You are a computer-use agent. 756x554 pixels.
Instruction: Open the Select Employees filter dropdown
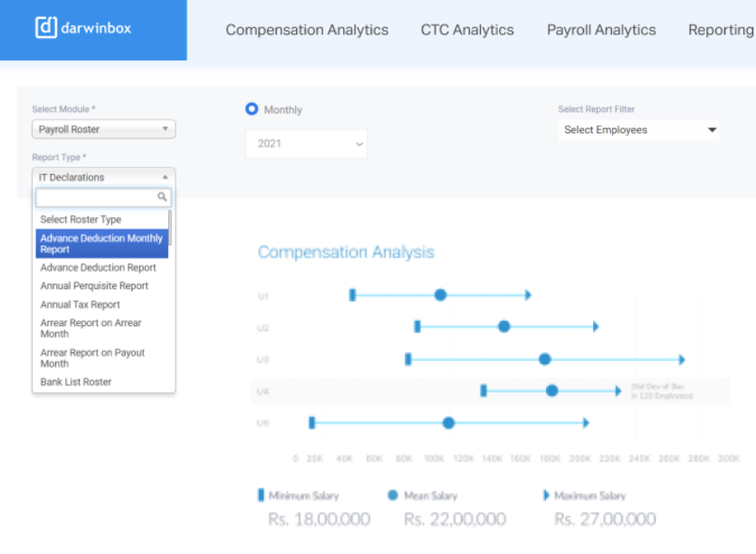click(x=638, y=129)
